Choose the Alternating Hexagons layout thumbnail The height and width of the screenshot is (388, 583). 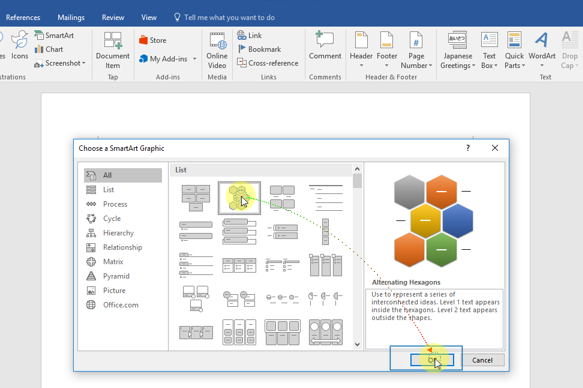coord(239,198)
